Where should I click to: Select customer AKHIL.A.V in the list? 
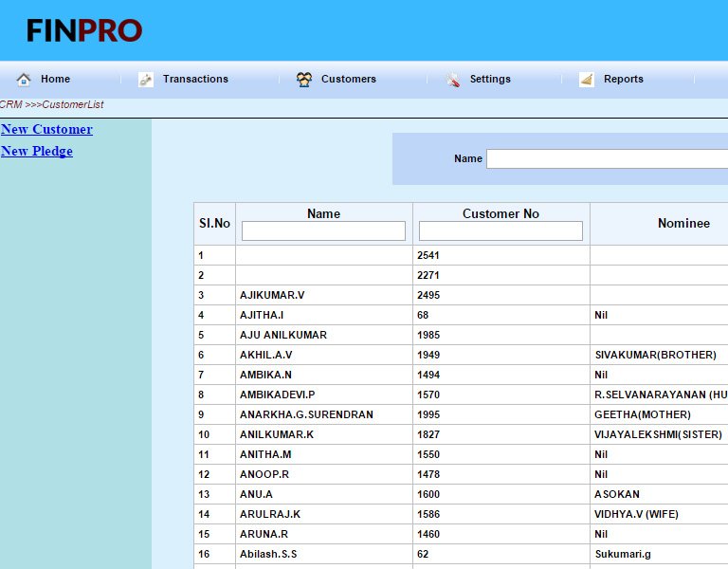pyautogui.click(x=266, y=355)
